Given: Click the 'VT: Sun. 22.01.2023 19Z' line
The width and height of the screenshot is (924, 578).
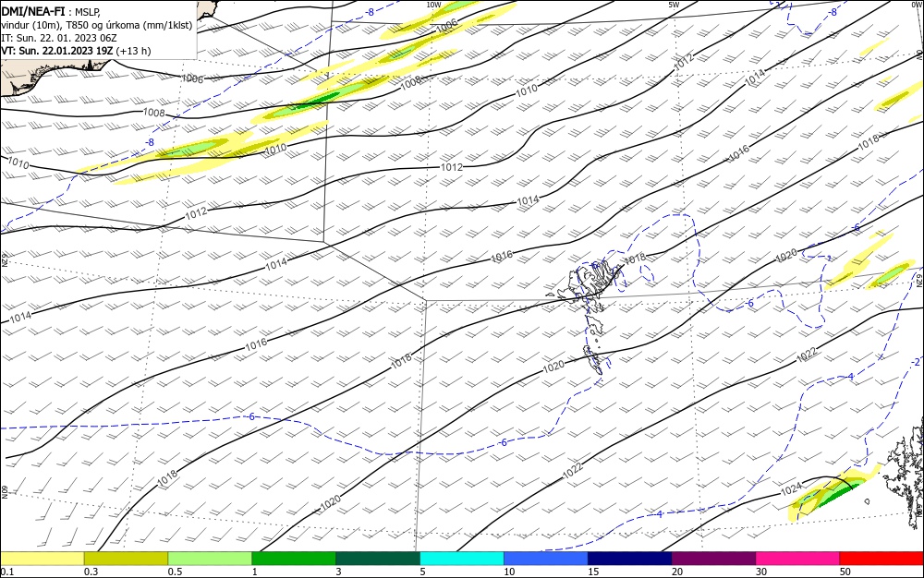Looking at the screenshot, I should (x=76, y=51).
